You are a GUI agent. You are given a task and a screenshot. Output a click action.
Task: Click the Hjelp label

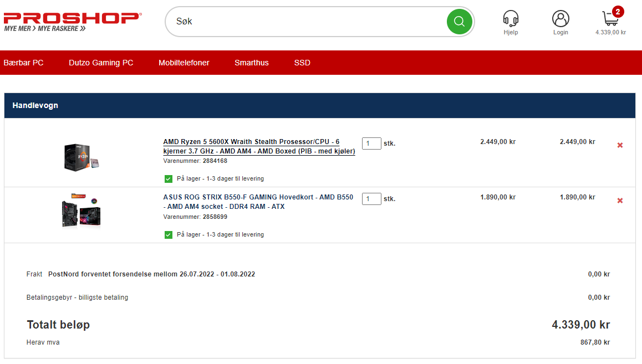(x=511, y=32)
